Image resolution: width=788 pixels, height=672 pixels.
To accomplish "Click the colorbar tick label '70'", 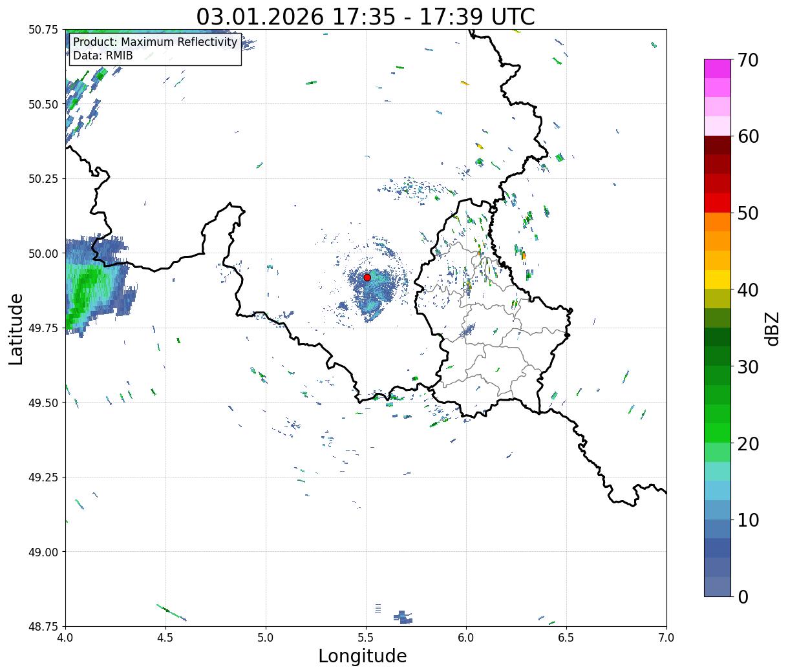I will [748, 60].
